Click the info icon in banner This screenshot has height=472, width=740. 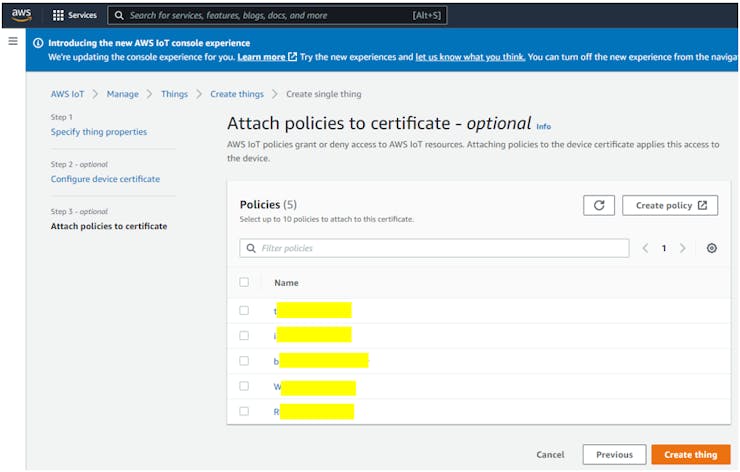click(38, 43)
